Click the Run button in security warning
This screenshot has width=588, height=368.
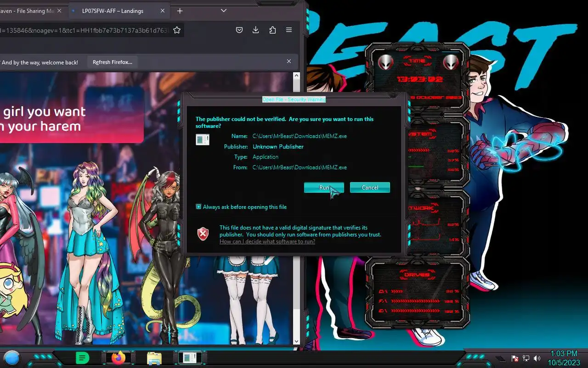pyautogui.click(x=324, y=188)
